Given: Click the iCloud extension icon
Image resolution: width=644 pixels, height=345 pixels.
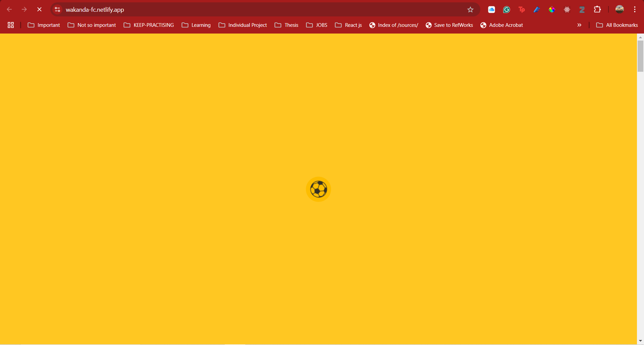Looking at the screenshot, I should coord(491,10).
